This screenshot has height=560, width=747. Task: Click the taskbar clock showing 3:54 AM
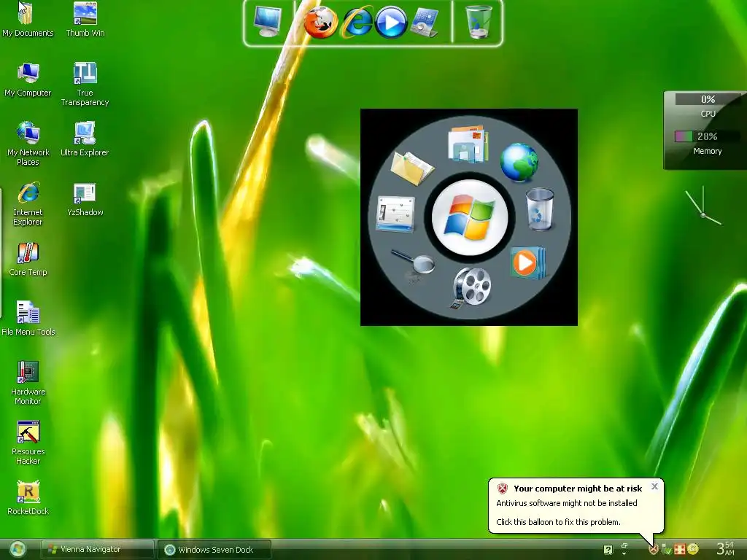[x=725, y=548]
